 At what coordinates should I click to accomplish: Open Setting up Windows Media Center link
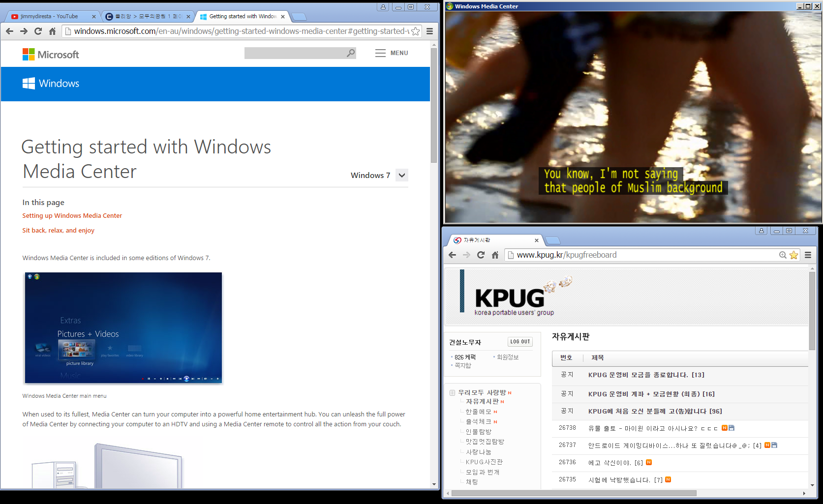(x=72, y=215)
